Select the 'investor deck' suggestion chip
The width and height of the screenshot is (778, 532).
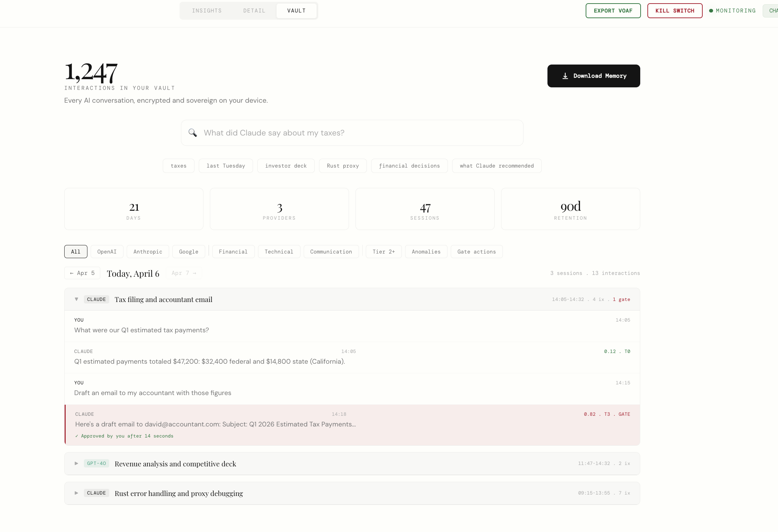pyautogui.click(x=286, y=166)
